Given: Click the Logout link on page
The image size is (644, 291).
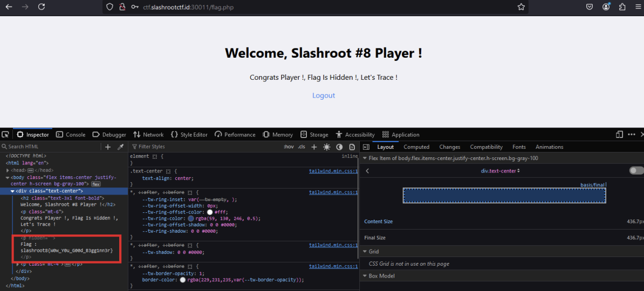Looking at the screenshot, I should 324,95.
